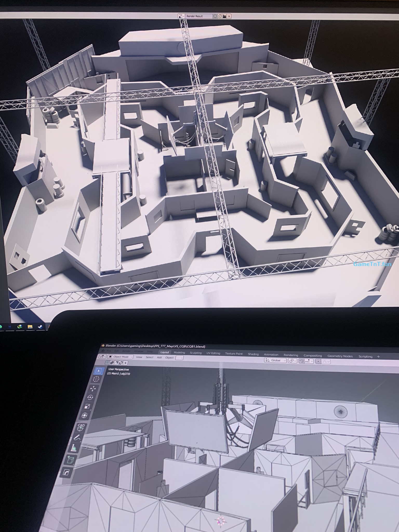Select the Rotate tool

coord(90,397)
